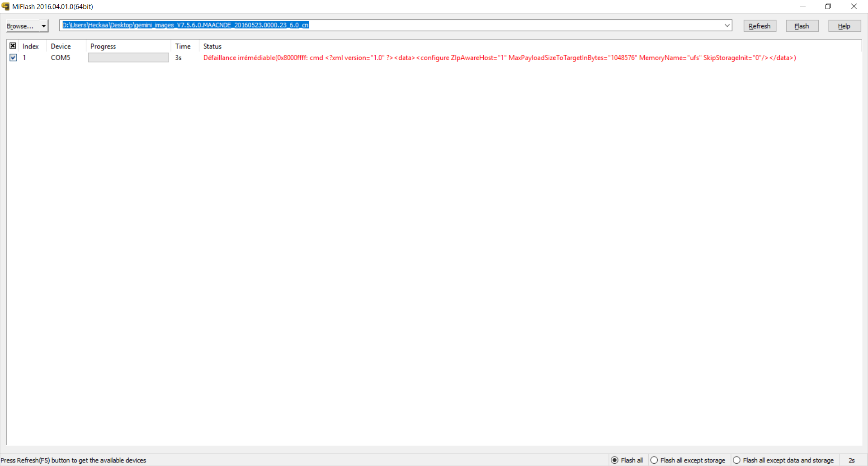The height and width of the screenshot is (466, 868).
Task: Minimize the MiFlash window
Action: click(803, 6)
